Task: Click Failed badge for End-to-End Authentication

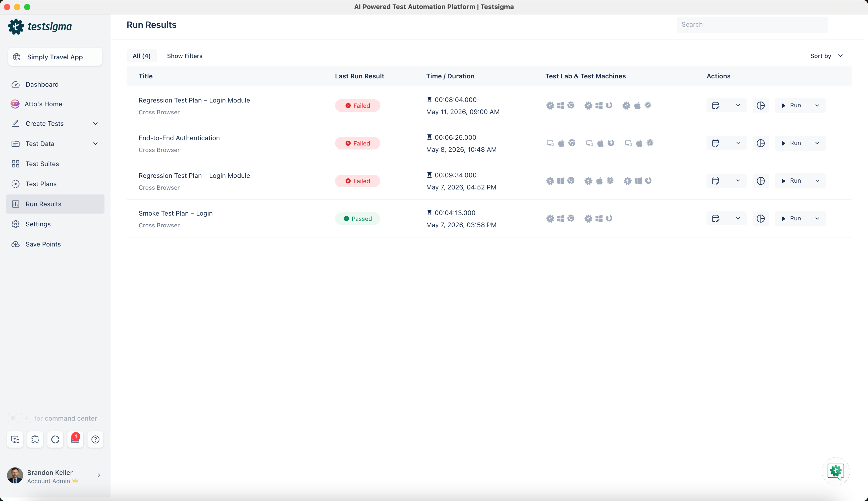Action: [357, 143]
